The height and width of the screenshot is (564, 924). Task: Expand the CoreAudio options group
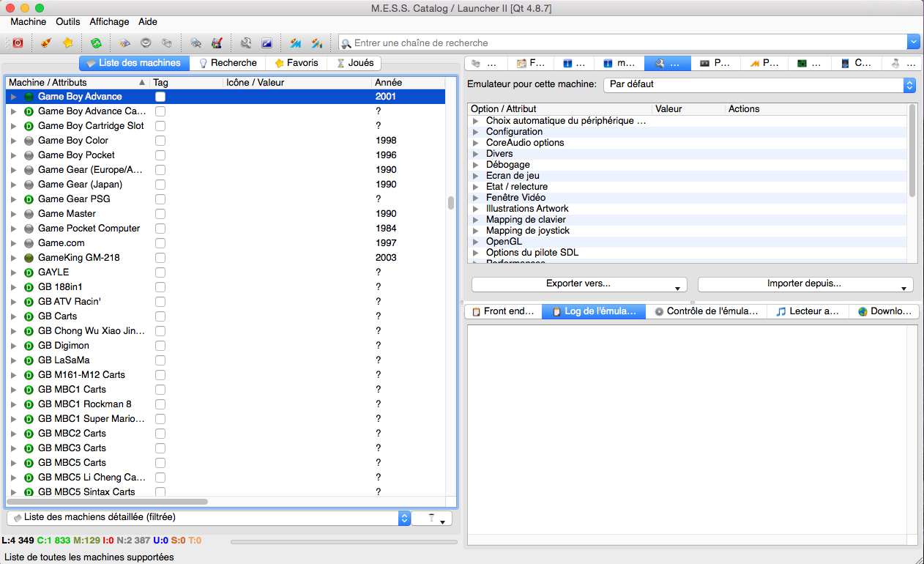pos(476,143)
